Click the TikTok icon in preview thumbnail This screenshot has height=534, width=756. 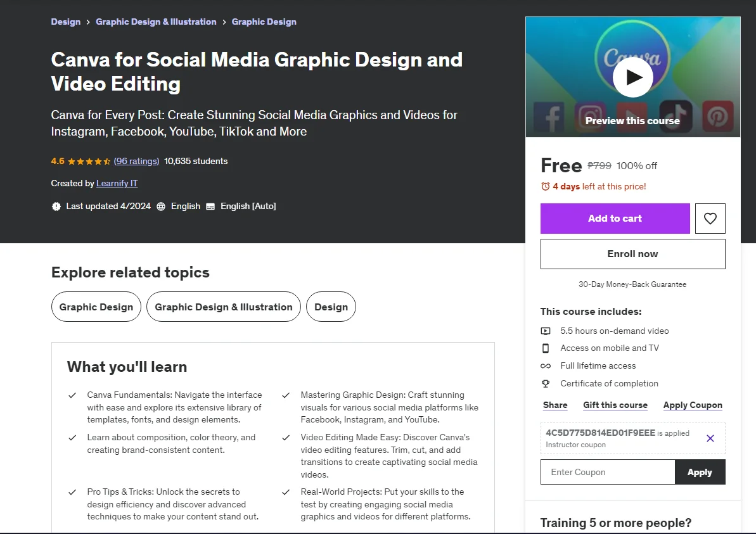pos(676,116)
